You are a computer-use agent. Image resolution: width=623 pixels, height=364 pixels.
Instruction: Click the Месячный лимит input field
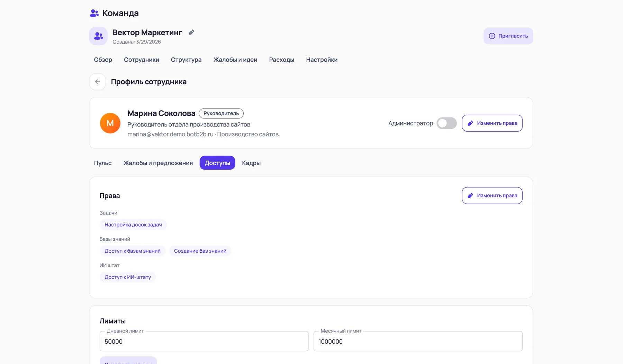click(x=418, y=341)
